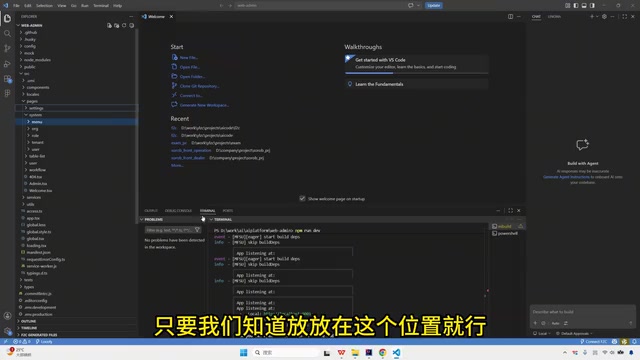
Task: Open Google Chrome from the taskbar
Action: pos(382,353)
